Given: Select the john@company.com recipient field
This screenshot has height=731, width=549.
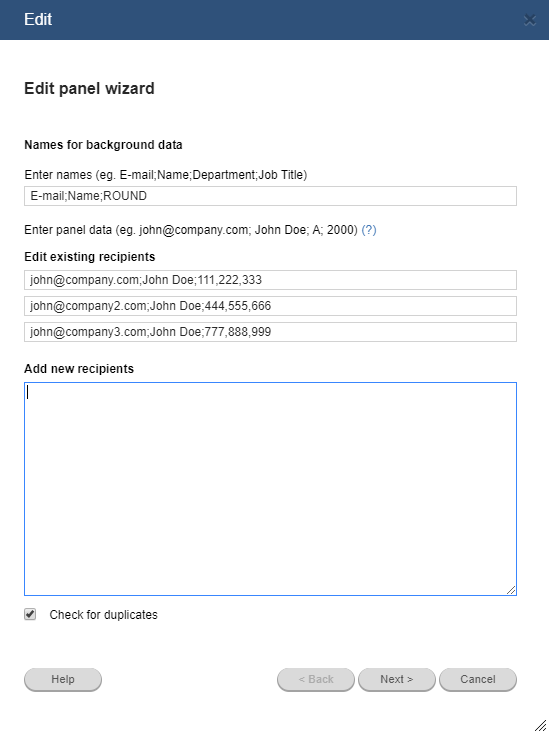Looking at the screenshot, I should (x=270, y=280).
